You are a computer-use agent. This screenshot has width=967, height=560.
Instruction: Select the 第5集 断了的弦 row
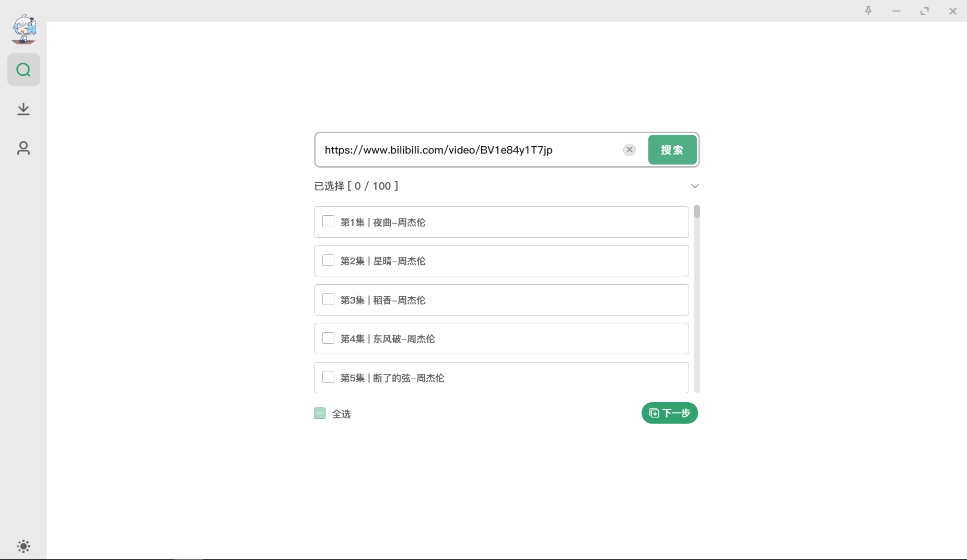tap(502, 377)
